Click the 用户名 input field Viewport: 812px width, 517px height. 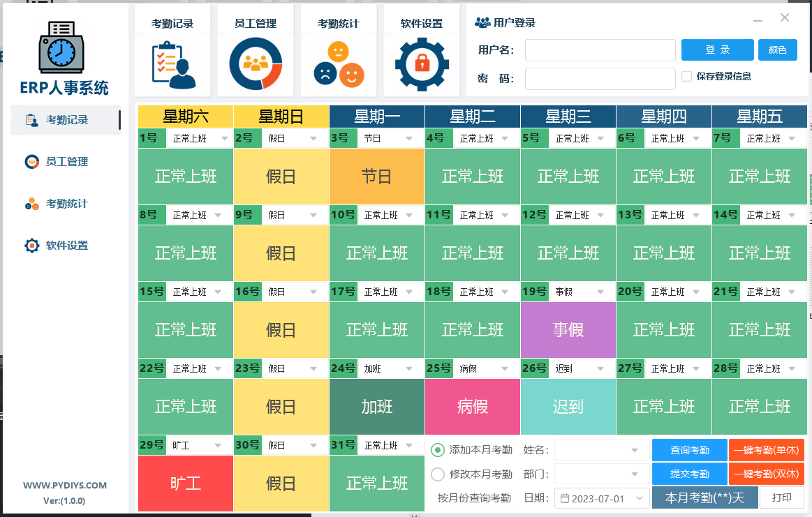(600, 50)
